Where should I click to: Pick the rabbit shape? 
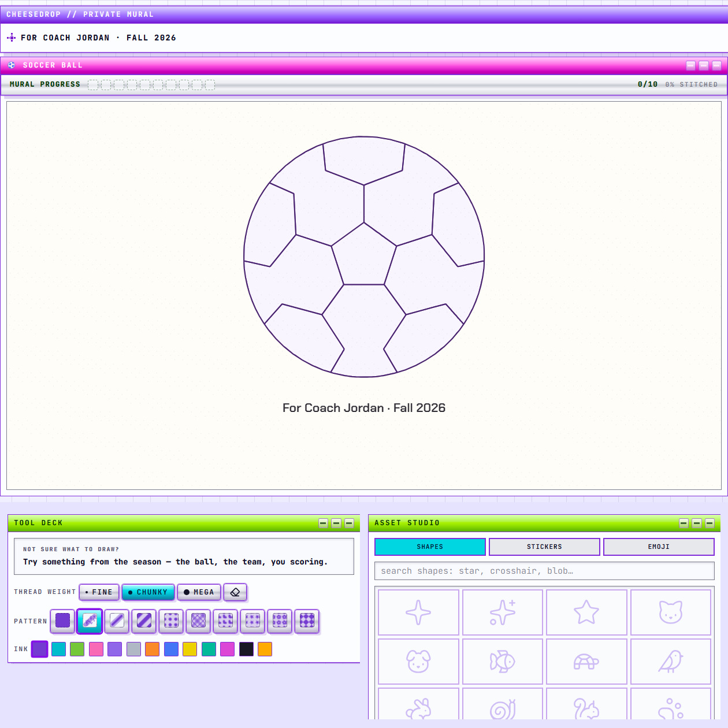[418, 704]
